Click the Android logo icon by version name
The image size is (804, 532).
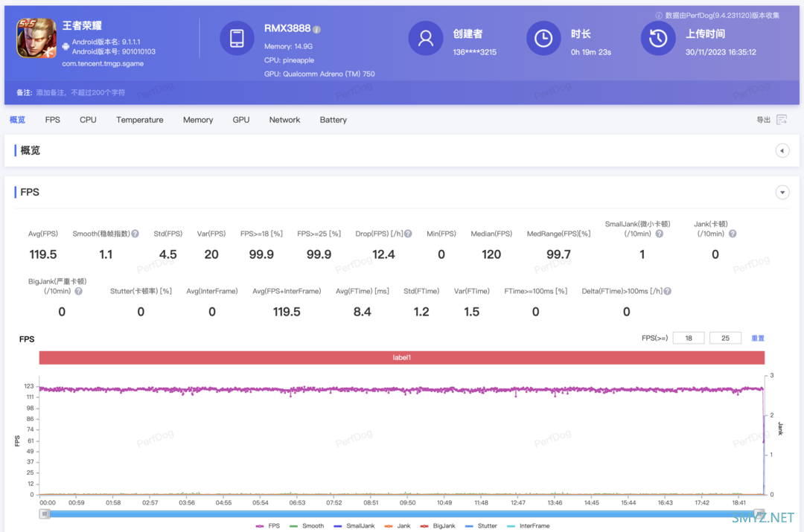tap(66, 47)
